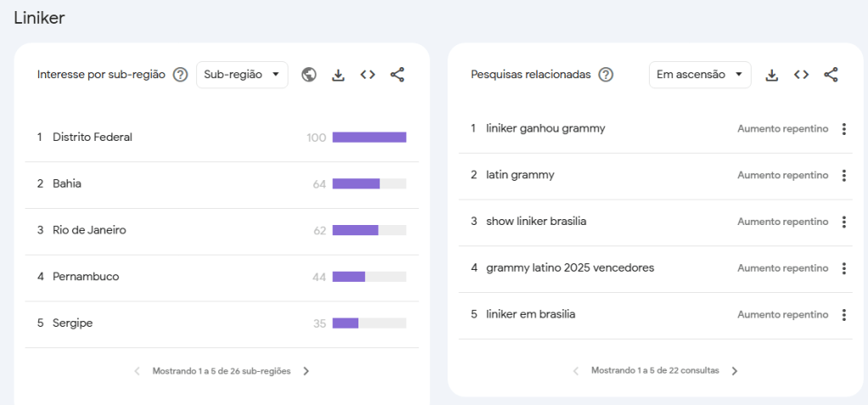Click Aumento repentino beside grammy latino 2025
The image size is (868, 405).
point(783,268)
